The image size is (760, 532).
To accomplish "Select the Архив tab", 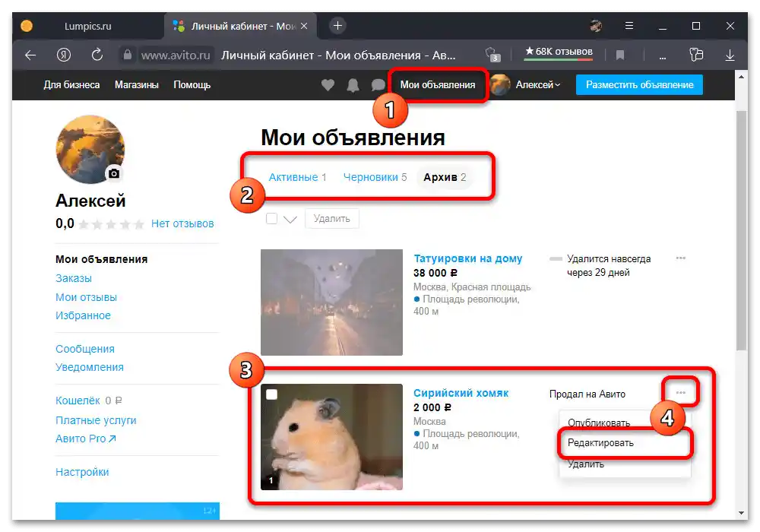I will [445, 177].
